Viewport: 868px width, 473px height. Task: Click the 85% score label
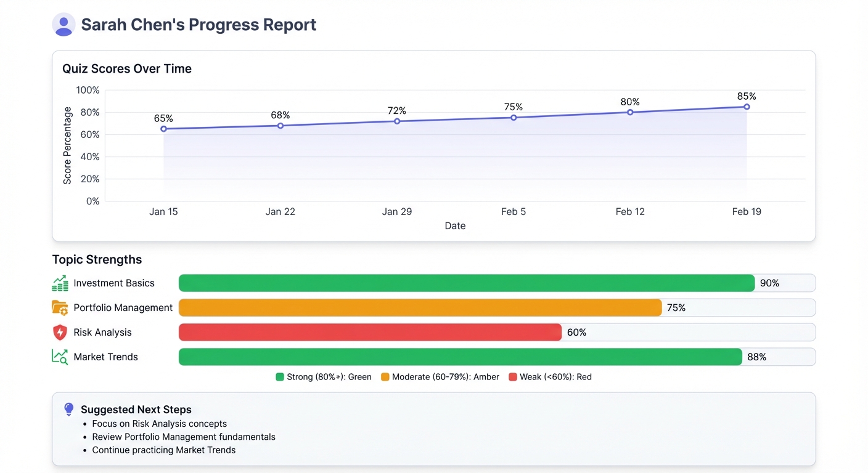click(747, 96)
